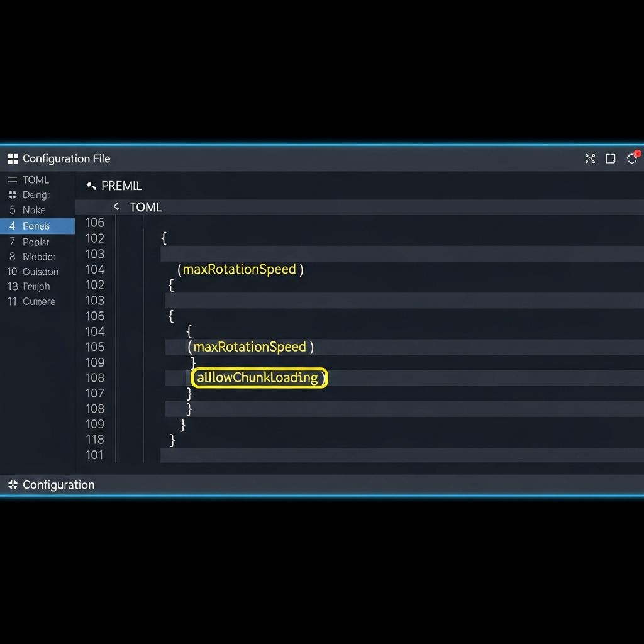Click the Configuration label at bottom
Screen dimensions: 644x644
coord(58,485)
